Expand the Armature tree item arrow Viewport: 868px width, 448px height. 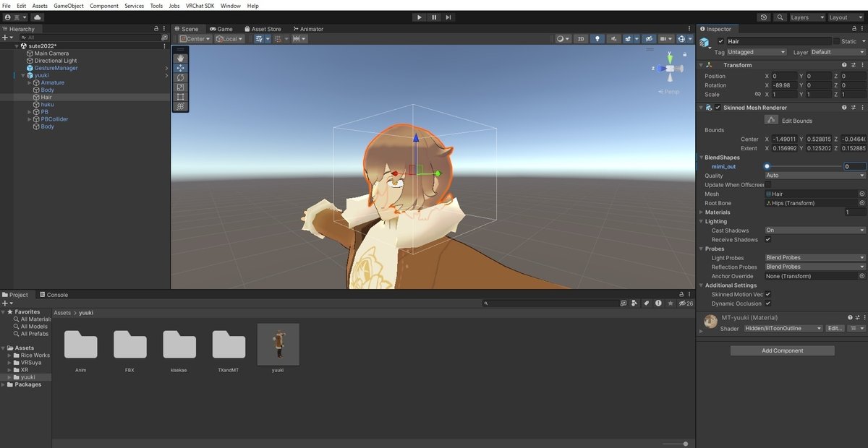click(x=30, y=83)
